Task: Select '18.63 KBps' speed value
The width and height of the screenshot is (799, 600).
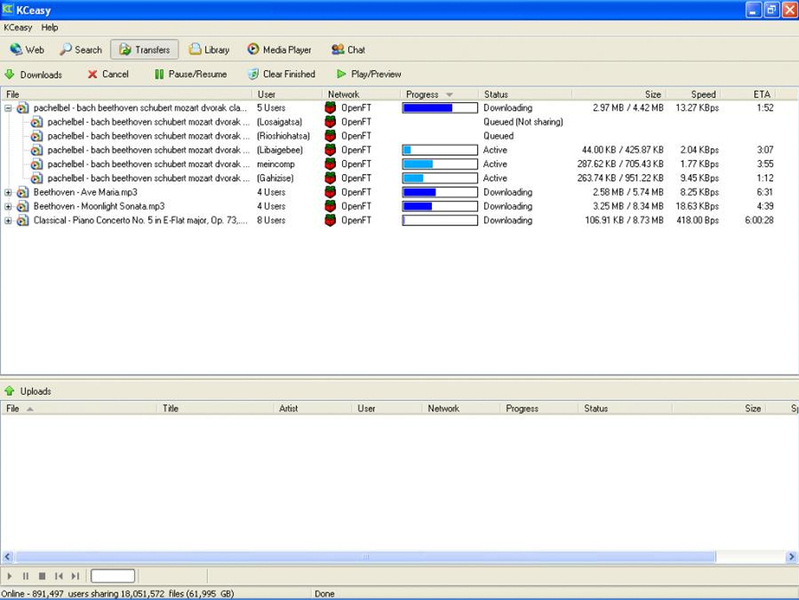Action: click(x=697, y=206)
